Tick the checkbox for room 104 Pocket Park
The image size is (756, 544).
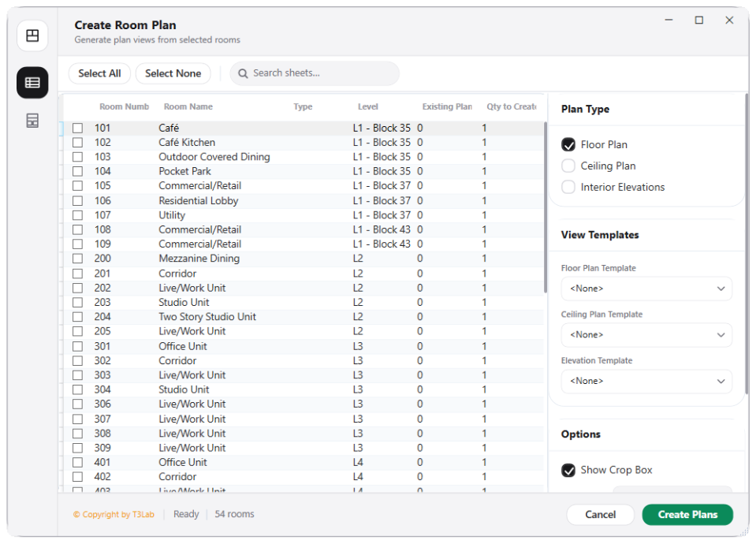77,172
